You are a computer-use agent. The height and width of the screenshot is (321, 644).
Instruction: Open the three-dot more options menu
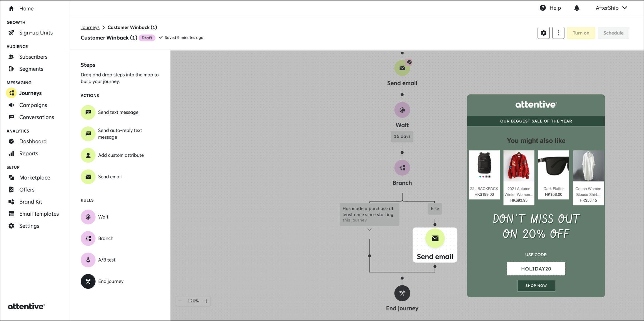pos(558,33)
